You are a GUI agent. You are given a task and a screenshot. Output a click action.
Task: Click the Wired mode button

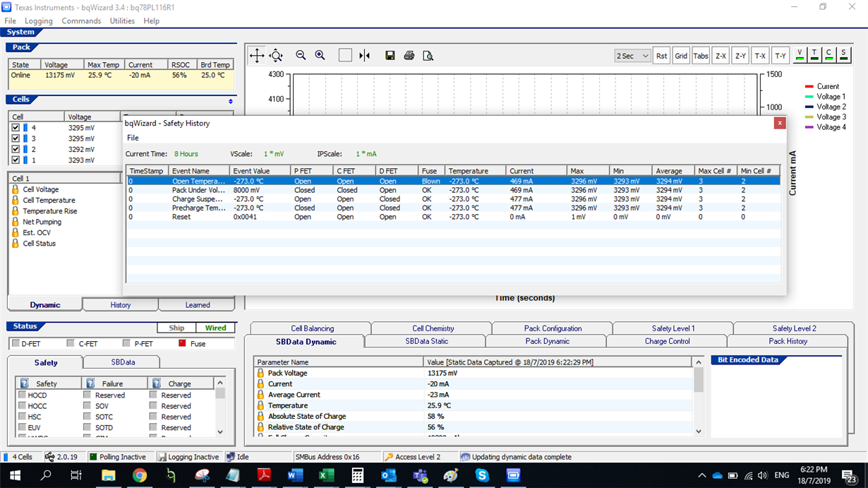pyautogui.click(x=216, y=328)
